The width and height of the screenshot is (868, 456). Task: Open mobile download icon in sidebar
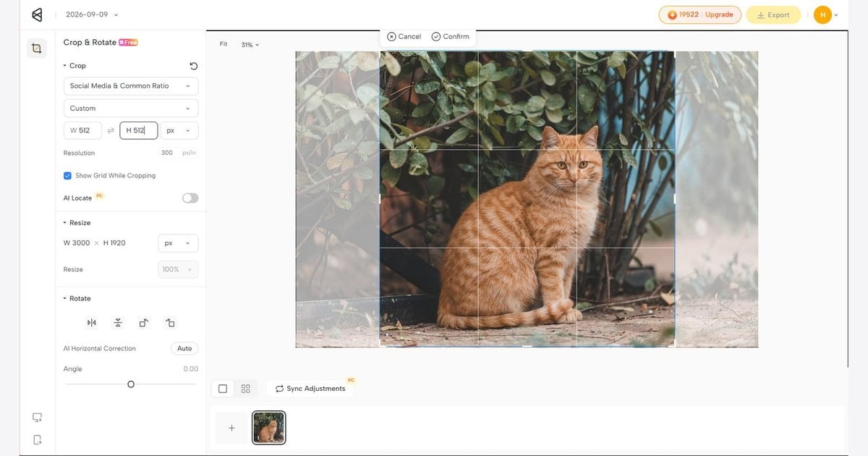pos(37,439)
